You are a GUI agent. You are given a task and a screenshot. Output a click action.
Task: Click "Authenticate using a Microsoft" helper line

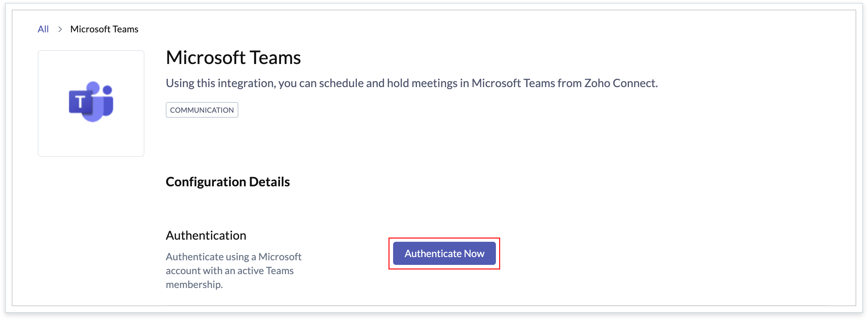pos(233,257)
